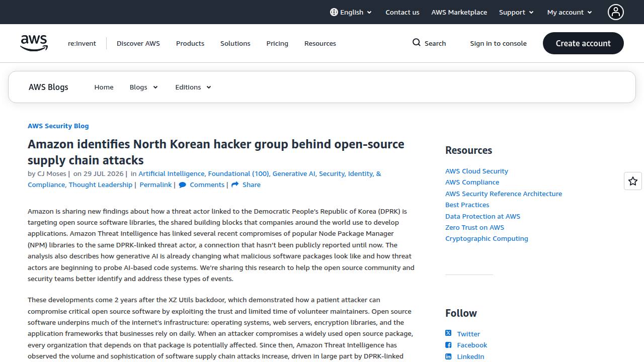
Task: Open Cryptographic Computing link
Action: tap(487, 238)
